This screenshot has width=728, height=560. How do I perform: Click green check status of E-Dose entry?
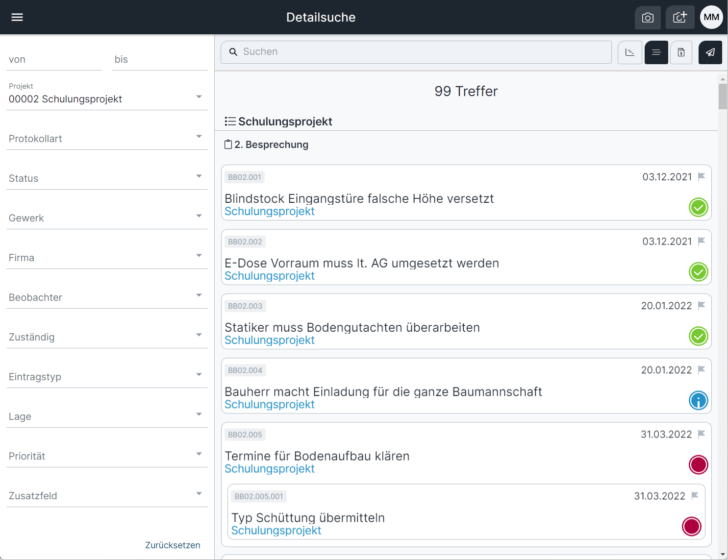pos(699,272)
